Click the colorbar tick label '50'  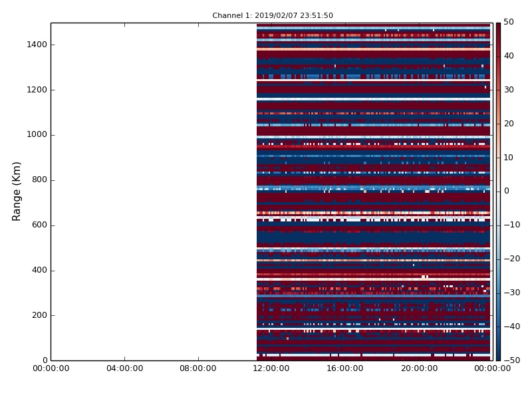click(x=509, y=22)
